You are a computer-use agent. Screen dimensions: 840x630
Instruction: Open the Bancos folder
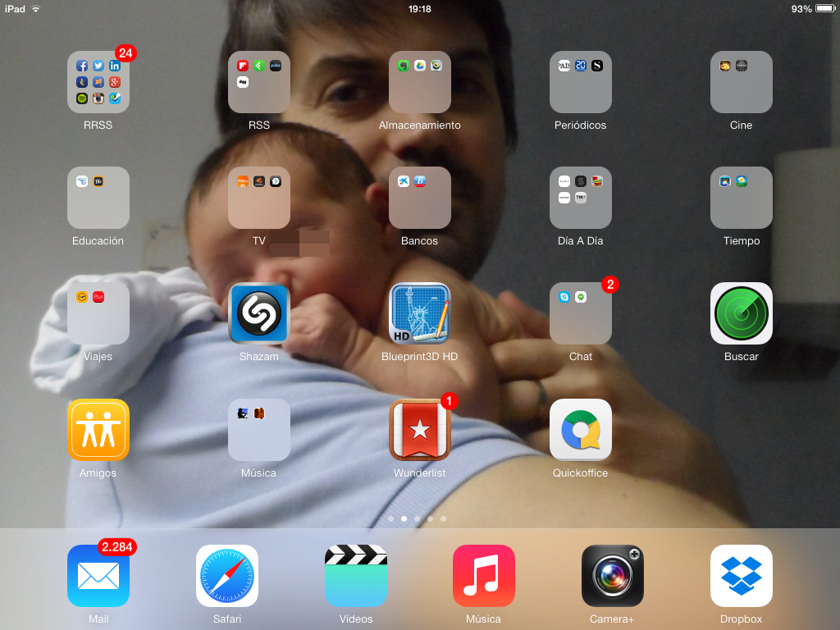[x=419, y=198]
